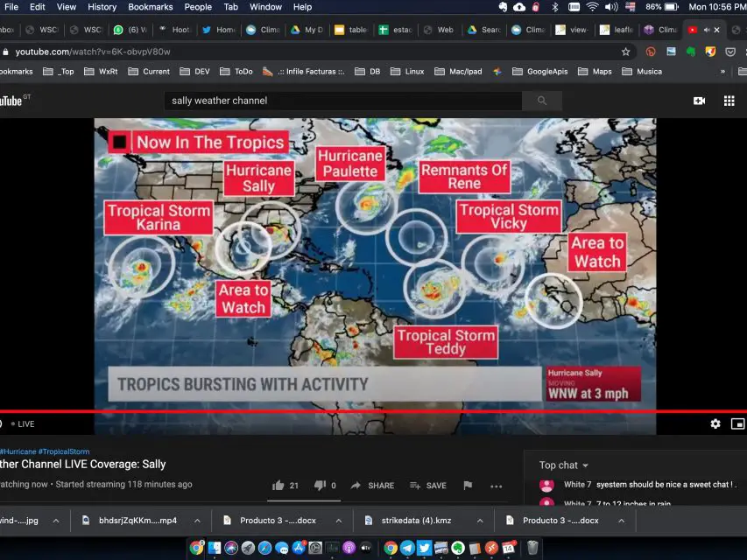Click the YouTube search field
This screenshot has width=747, height=560.
pyautogui.click(x=343, y=101)
